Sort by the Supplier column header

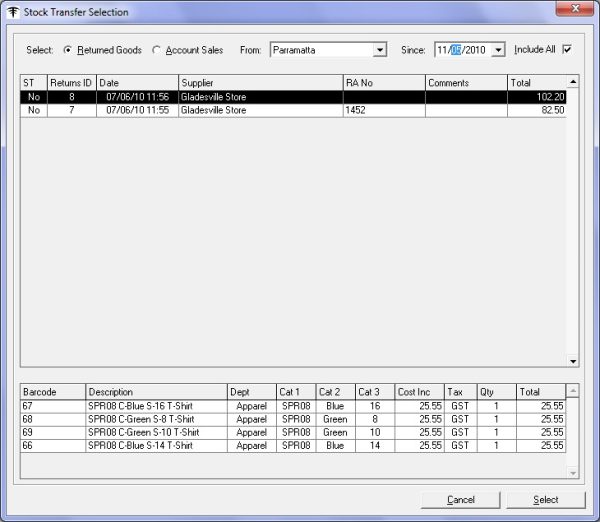tap(259, 83)
